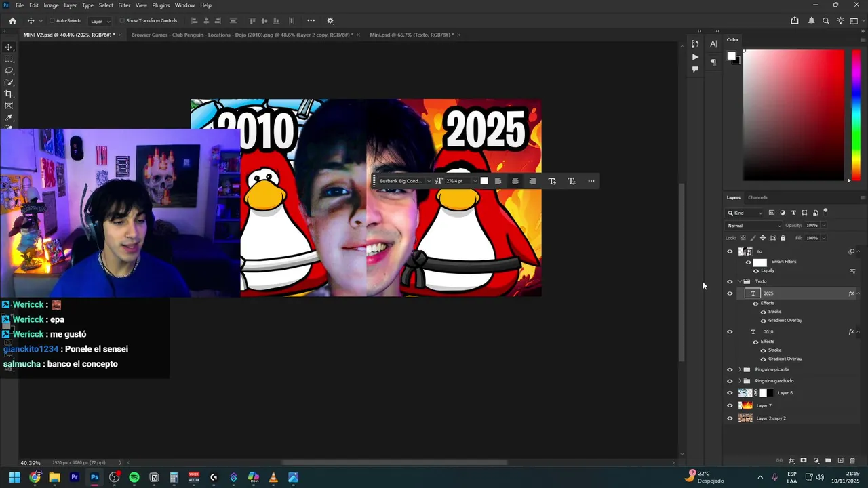Open Spotify from the taskbar
Screen dimensions: 868x488
tap(134, 478)
